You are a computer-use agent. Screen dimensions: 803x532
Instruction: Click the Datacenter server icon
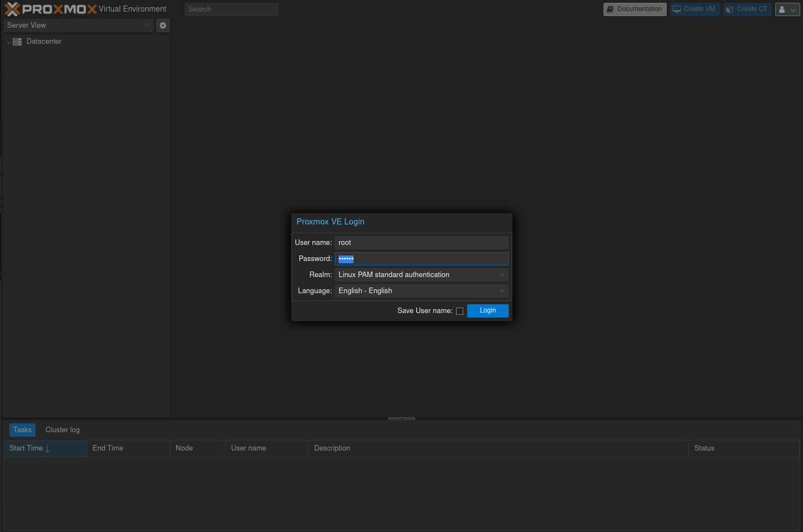[x=17, y=42]
